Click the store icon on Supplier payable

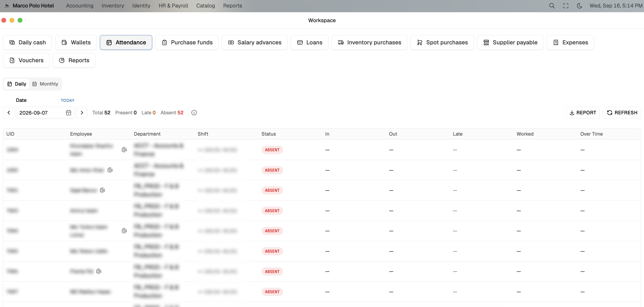tap(486, 43)
